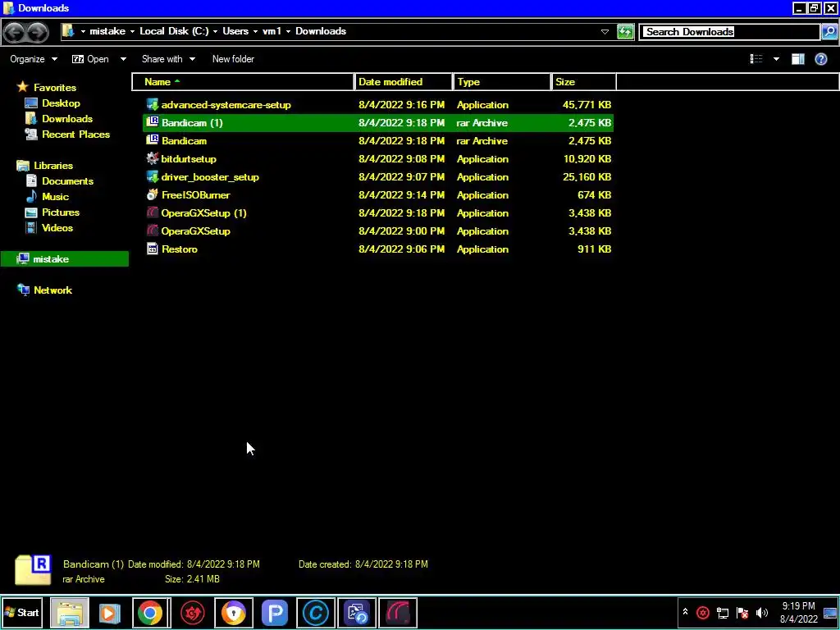This screenshot has width=840, height=630.
Task: Sort by Date modified column header
Action: click(x=404, y=82)
